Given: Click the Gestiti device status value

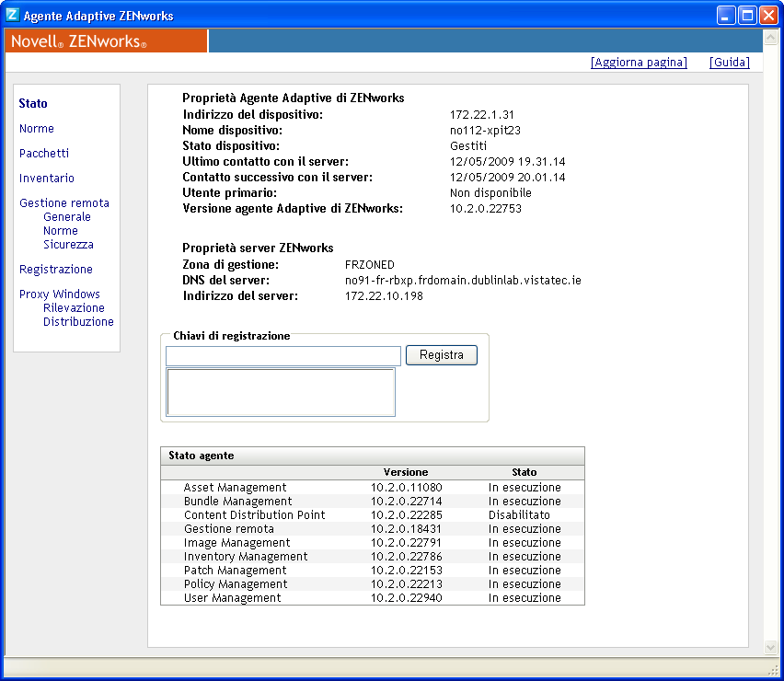Looking at the screenshot, I should tap(468, 146).
